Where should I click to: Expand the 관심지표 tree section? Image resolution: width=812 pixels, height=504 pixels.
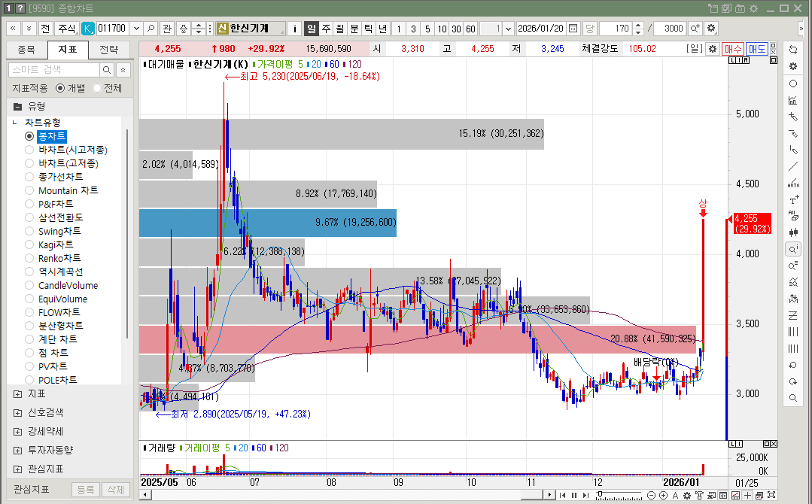click(17, 469)
